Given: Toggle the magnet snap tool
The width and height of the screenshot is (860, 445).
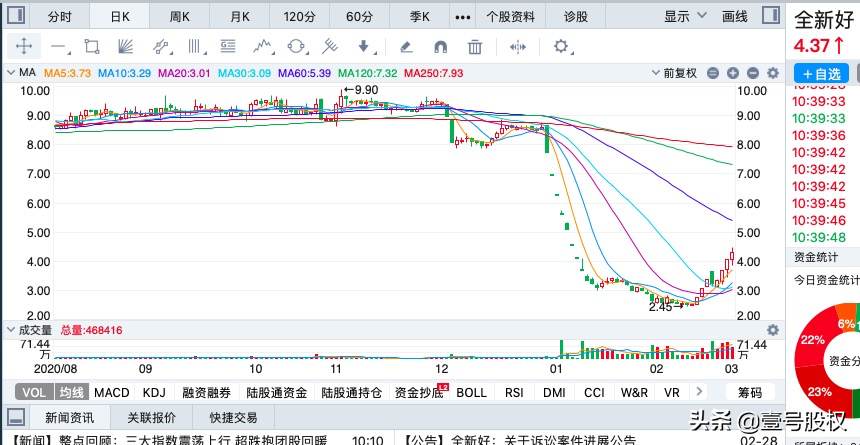Looking at the screenshot, I should pyautogui.click(x=440, y=46).
